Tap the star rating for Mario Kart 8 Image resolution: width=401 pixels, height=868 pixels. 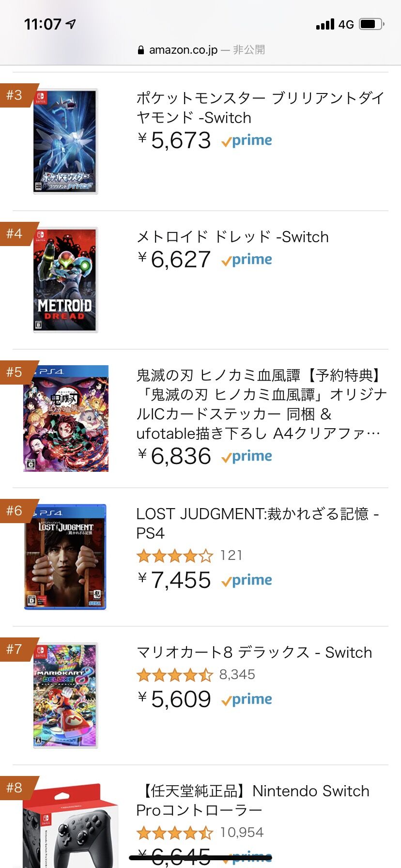[x=175, y=675]
